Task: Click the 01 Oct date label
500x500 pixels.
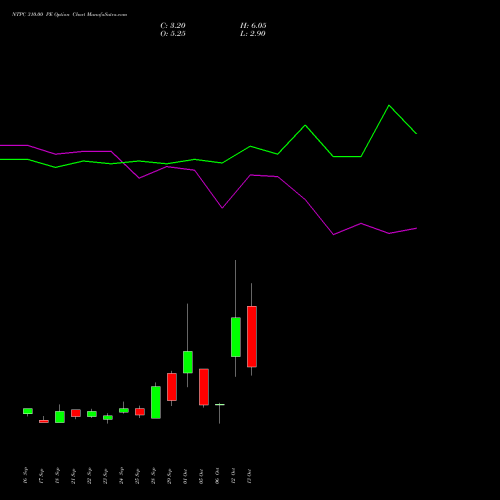Action: click(x=185, y=476)
